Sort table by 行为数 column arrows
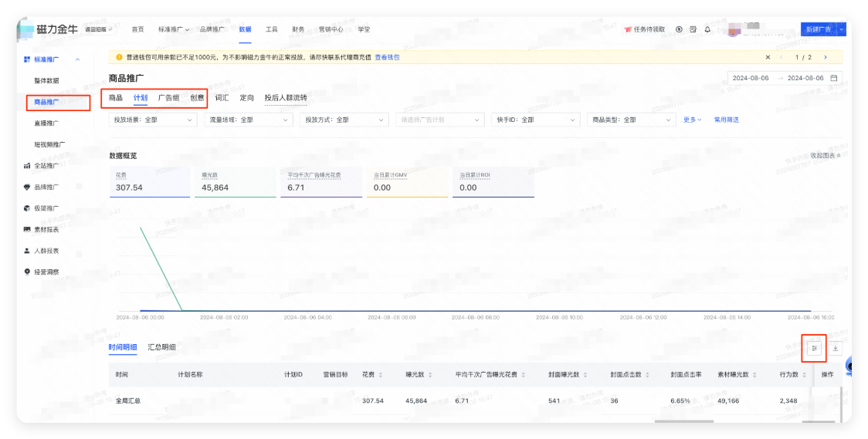 [x=805, y=375]
